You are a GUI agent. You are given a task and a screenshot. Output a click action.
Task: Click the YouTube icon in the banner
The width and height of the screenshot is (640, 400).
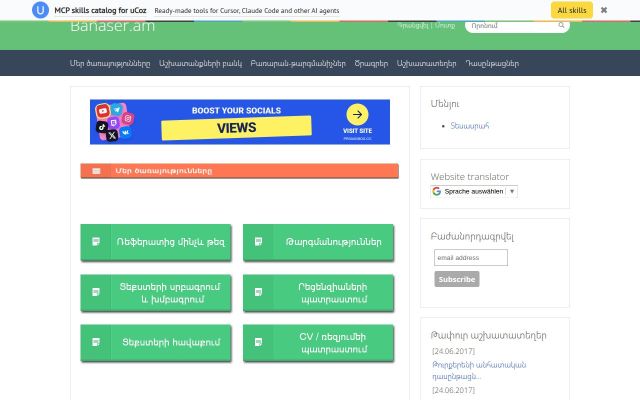[x=102, y=110]
